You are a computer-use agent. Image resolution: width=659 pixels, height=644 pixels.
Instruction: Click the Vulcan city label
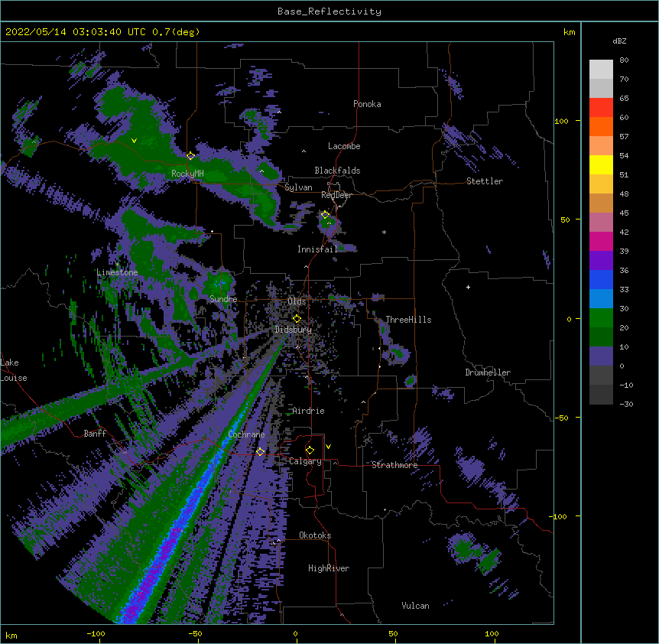[x=415, y=606]
